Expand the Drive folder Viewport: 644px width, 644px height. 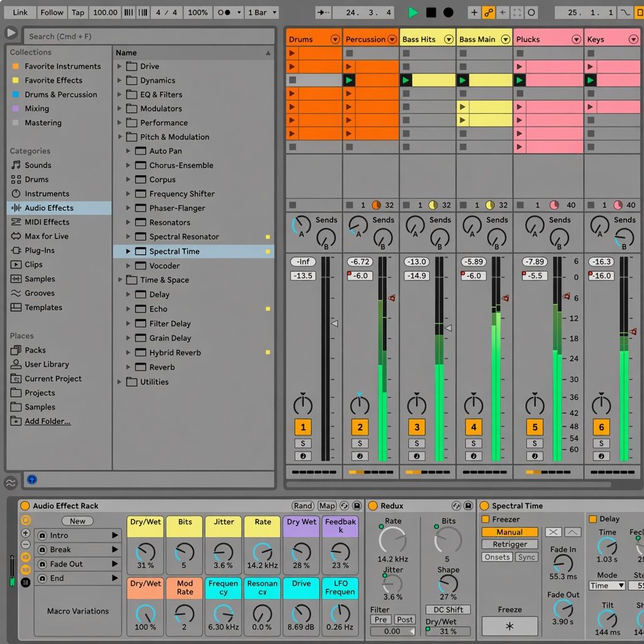(x=119, y=66)
